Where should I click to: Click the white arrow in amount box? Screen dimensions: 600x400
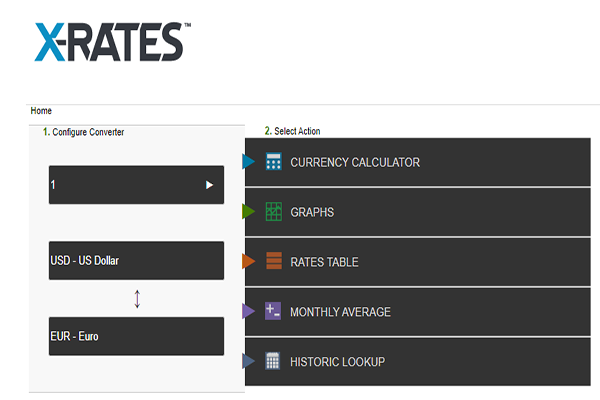point(209,185)
